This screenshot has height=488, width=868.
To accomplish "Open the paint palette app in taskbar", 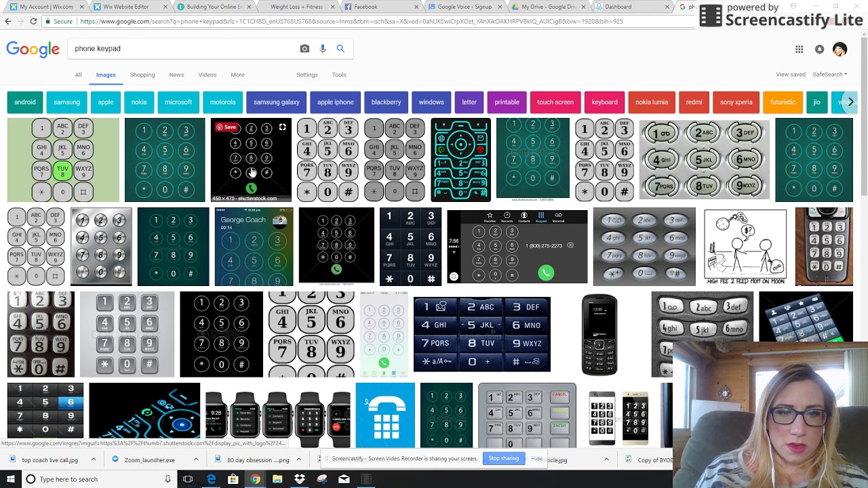I will pos(322,479).
